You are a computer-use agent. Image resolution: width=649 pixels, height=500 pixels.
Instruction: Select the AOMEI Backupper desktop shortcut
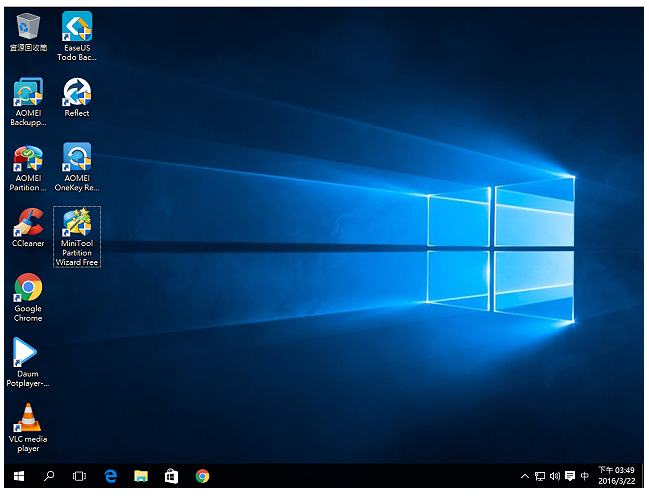[x=28, y=101]
